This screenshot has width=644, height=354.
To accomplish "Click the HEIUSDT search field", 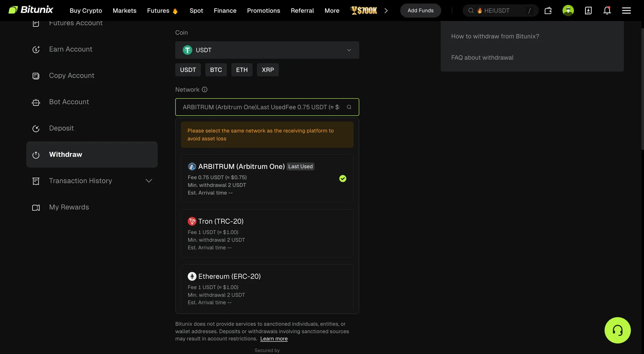I will [x=500, y=11].
